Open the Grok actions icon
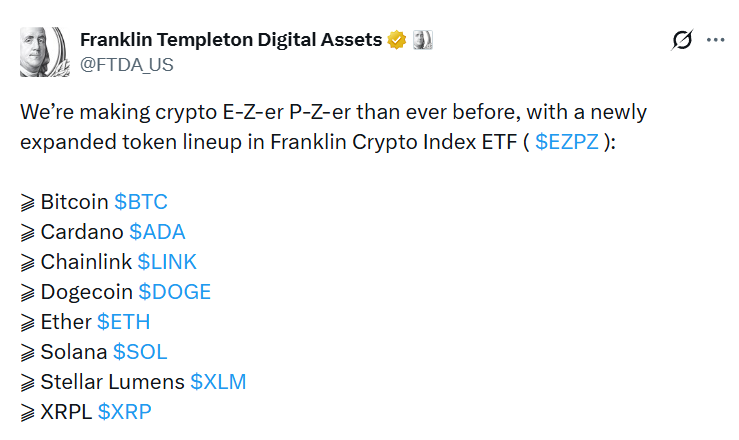 (x=682, y=41)
